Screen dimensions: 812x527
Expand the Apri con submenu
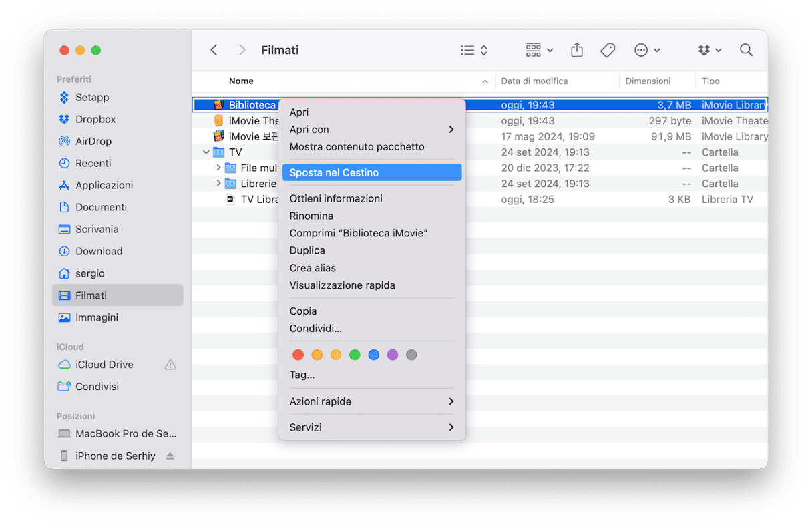tap(372, 130)
